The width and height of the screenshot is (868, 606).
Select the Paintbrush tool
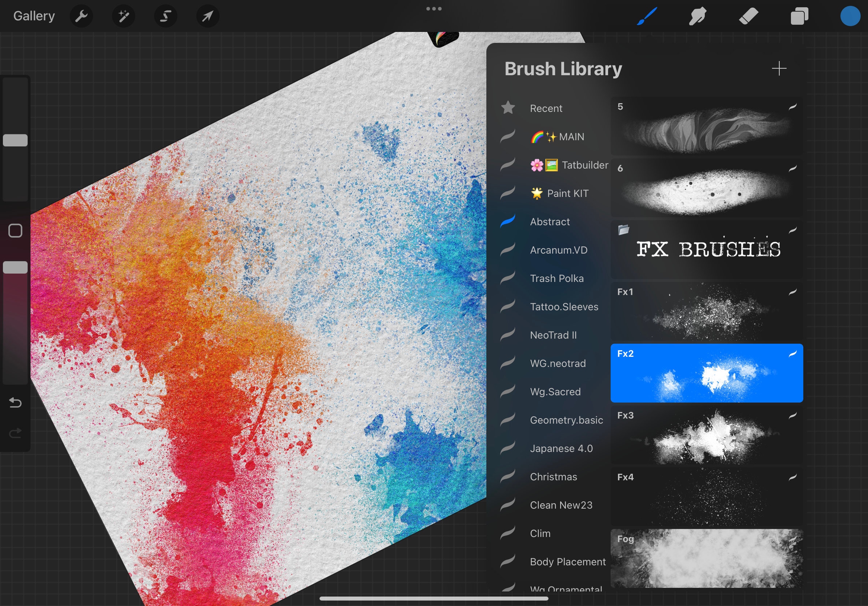pos(647,17)
